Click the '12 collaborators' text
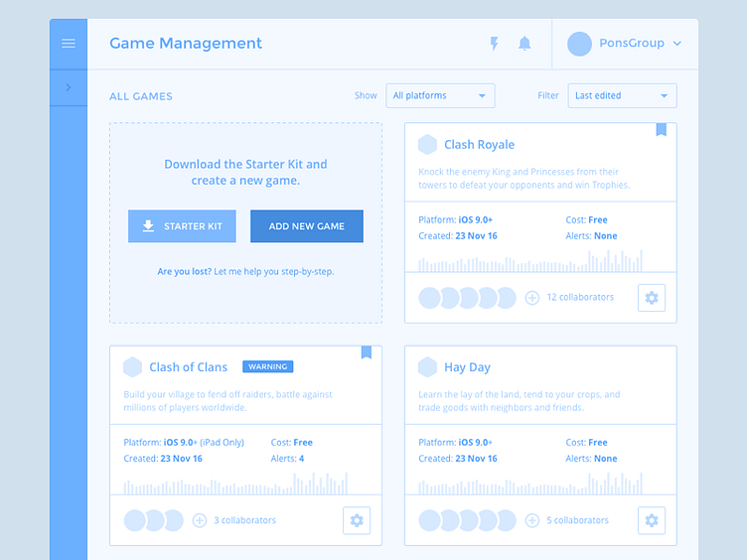The image size is (747, 560). [580, 297]
